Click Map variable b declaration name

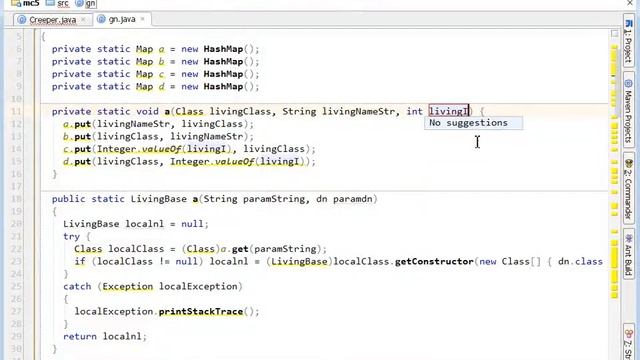[162, 61]
